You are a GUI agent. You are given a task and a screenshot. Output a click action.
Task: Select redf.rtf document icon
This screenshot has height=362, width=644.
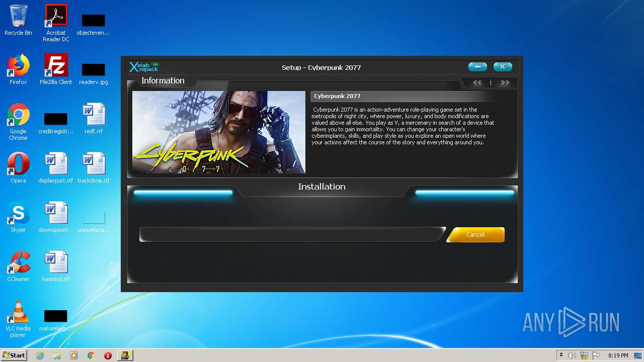94,119
